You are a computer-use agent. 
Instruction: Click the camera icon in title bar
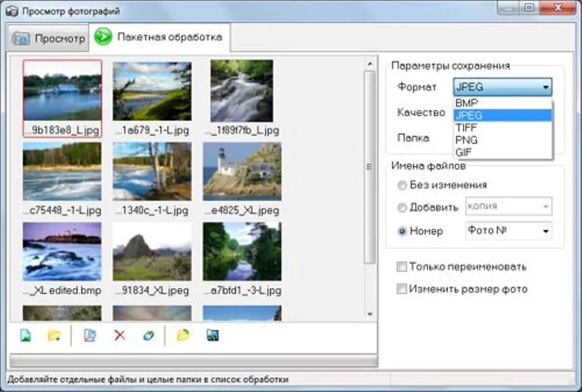point(11,11)
